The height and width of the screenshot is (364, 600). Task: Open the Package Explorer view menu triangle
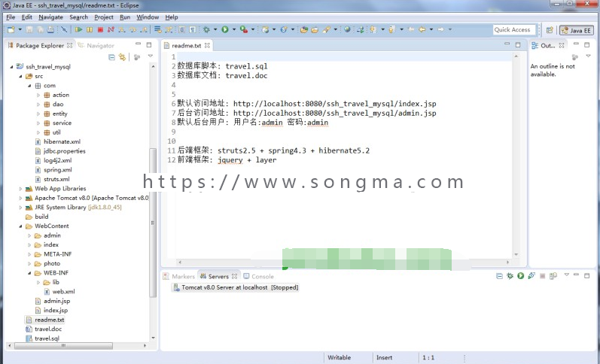pos(151,56)
